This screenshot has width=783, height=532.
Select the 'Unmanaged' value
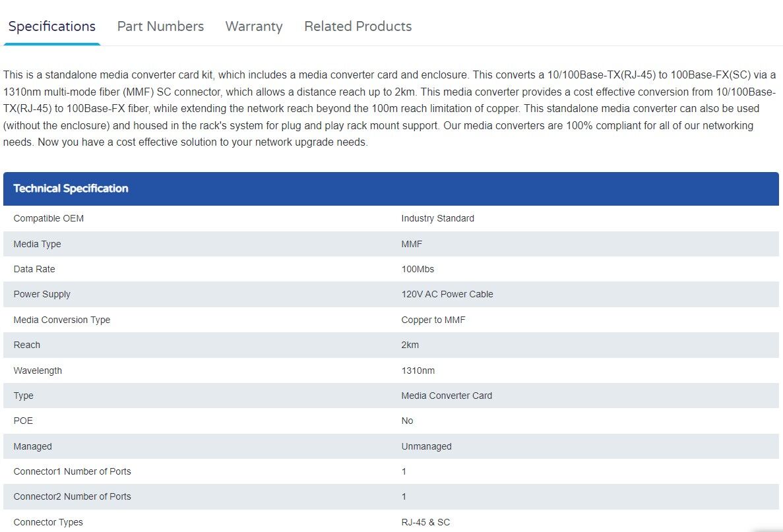pyautogui.click(x=426, y=447)
